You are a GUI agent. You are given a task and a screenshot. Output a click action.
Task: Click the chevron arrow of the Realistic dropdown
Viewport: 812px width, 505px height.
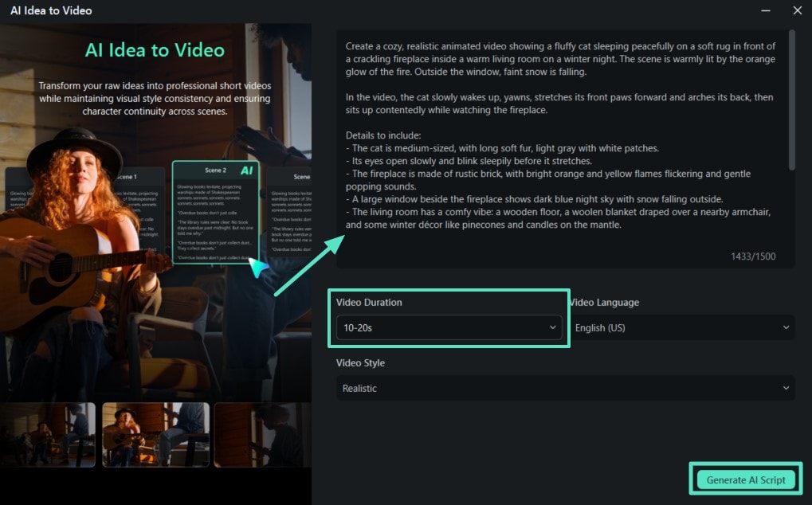(x=787, y=388)
